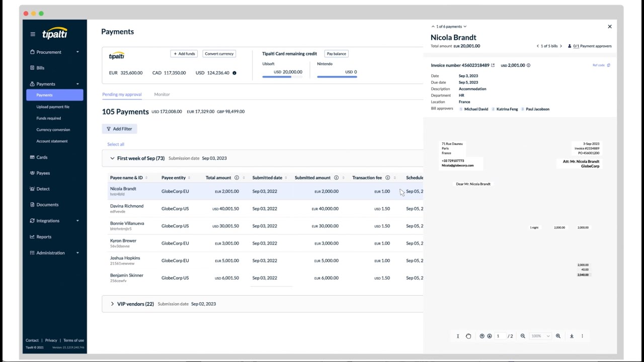Switch to the Monitor tab
644x362 pixels.
pyautogui.click(x=162, y=94)
